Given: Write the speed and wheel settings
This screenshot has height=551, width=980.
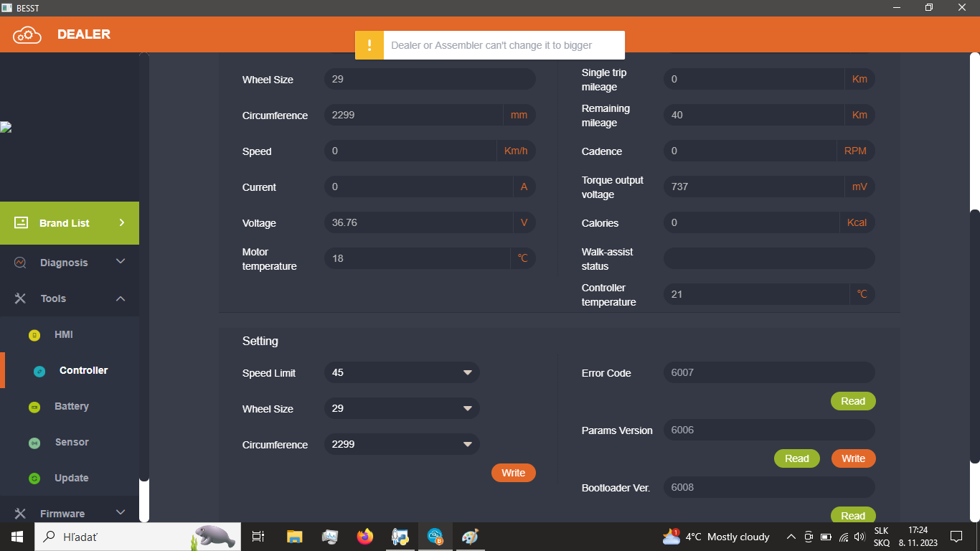Looking at the screenshot, I should (514, 473).
